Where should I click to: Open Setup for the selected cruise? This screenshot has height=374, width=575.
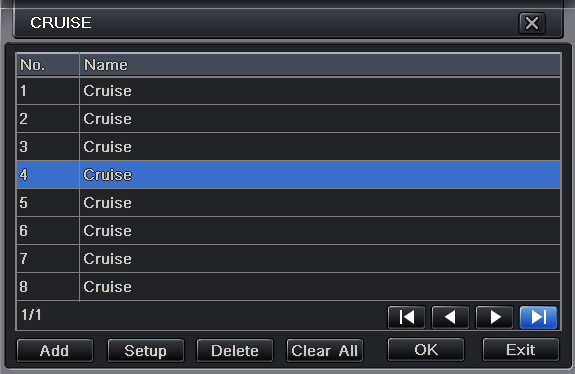point(146,351)
